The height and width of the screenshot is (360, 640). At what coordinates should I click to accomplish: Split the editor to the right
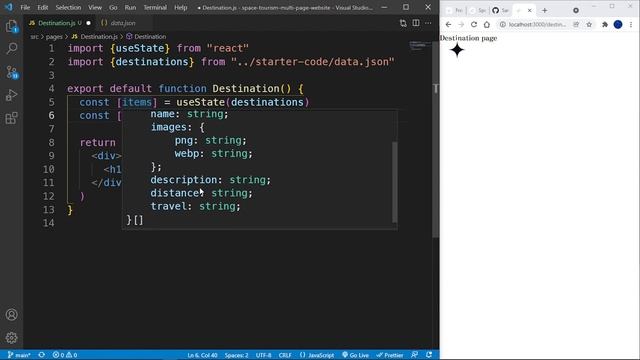click(x=416, y=23)
